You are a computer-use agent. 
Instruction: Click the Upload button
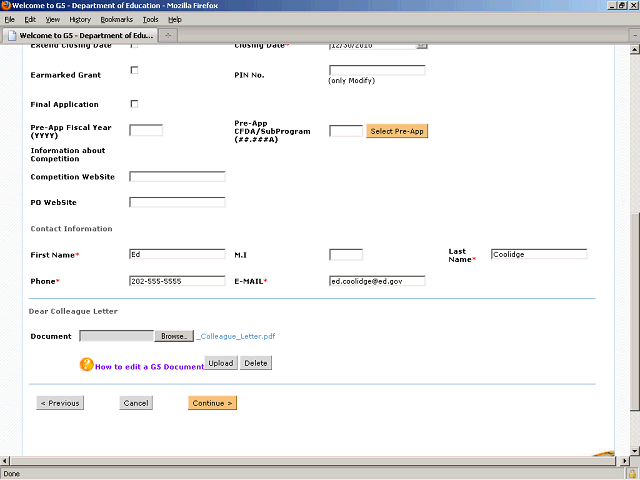click(221, 363)
